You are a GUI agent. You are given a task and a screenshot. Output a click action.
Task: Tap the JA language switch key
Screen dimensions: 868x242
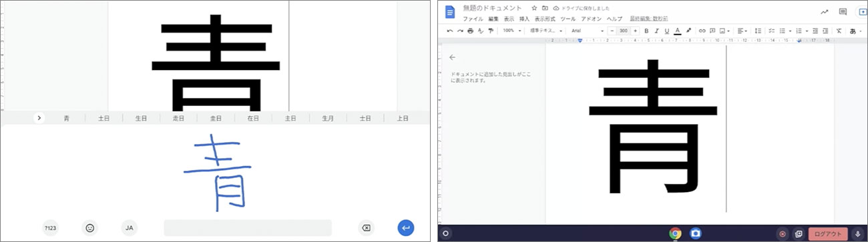tap(130, 227)
